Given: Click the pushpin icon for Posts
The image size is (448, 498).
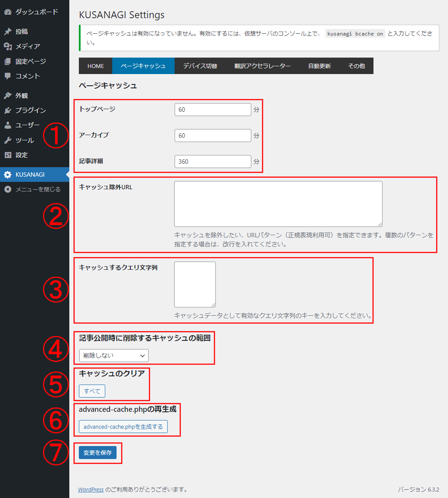Looking at the screenshot, I should (x=8, y=32).
